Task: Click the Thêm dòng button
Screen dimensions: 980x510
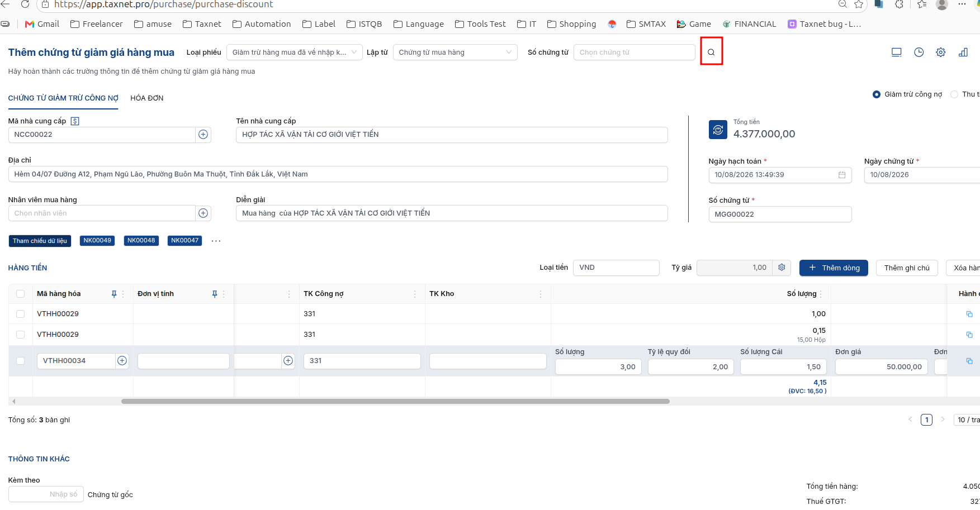Action: [x=834, y=268]
